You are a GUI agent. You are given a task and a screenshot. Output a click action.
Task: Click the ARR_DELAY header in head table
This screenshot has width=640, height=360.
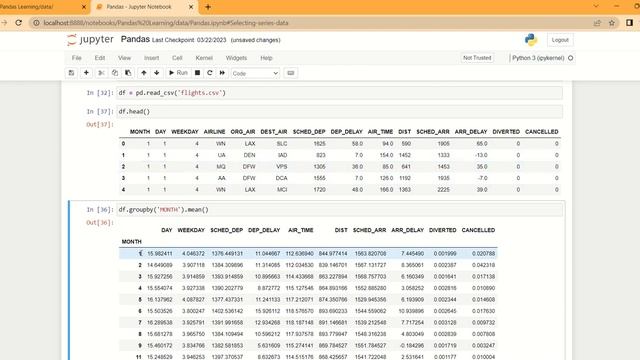click(x=471, y=132)
